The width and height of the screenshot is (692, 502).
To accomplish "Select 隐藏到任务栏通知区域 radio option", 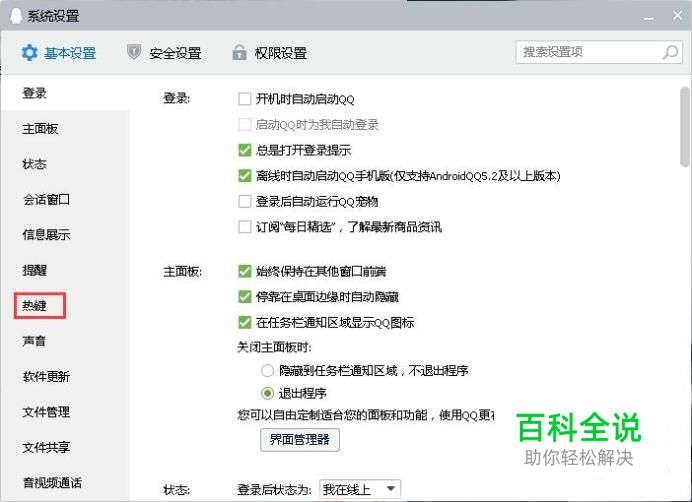I will (x=267, y=370).
